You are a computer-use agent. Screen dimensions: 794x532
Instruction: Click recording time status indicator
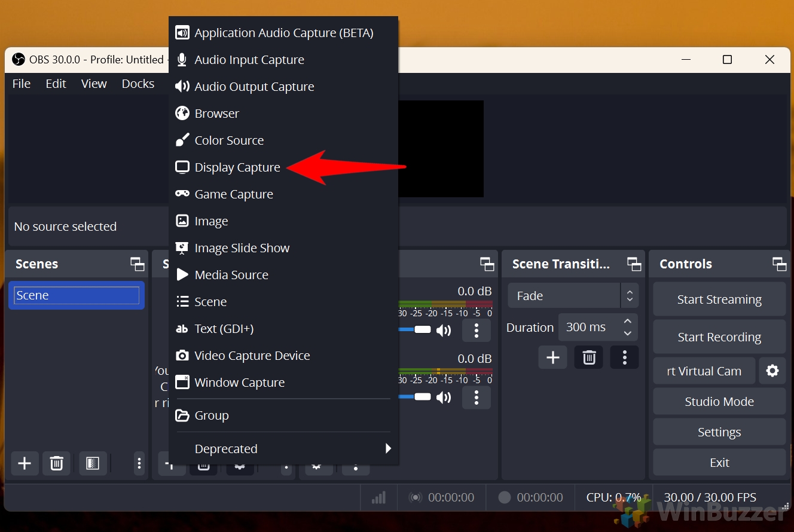click(530, 497)
